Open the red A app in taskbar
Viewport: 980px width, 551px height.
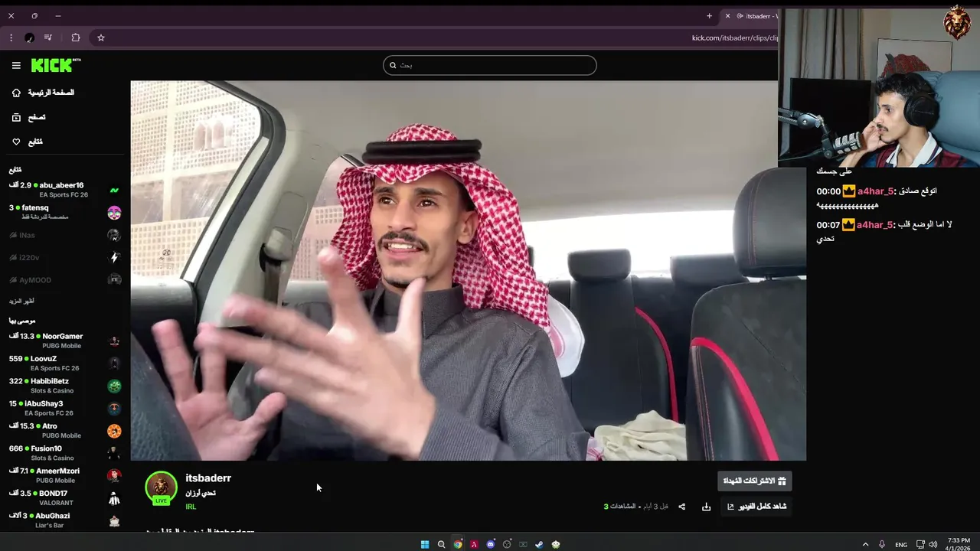tap(475, 544)
